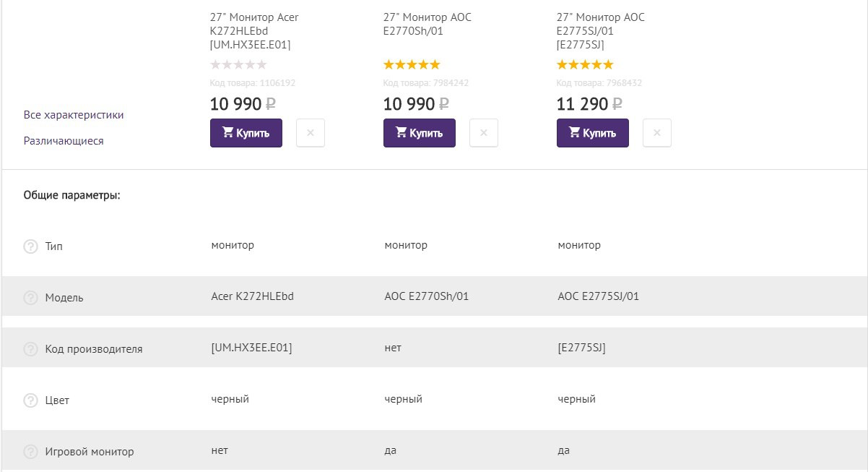Open the Acer K272HLEbd product title link
The image size is (868, 472).
[x=254, y=31]
